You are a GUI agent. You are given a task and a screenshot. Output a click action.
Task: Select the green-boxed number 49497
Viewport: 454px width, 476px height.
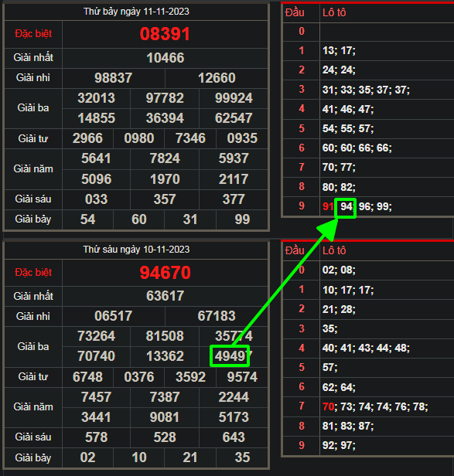coord(230,355)
